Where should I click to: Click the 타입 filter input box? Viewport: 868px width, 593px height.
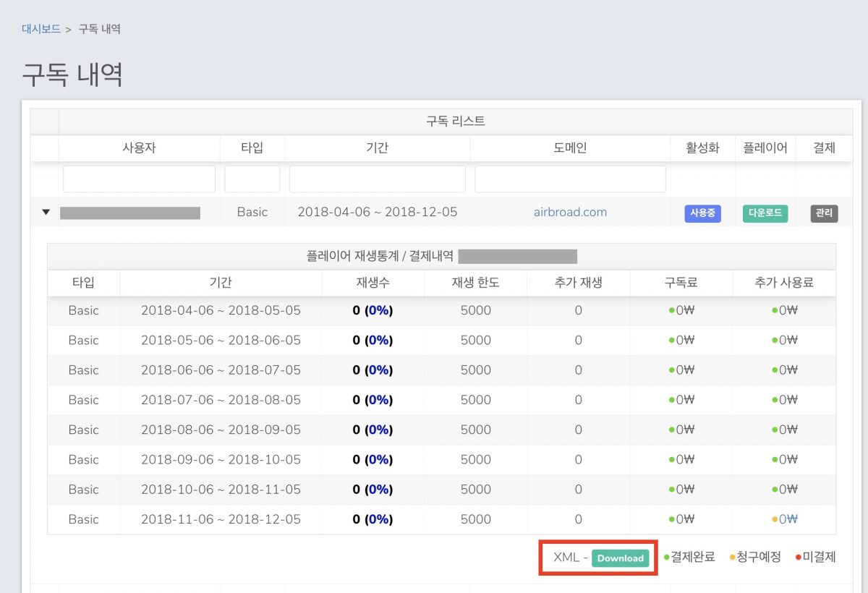[x=252, y=179]
